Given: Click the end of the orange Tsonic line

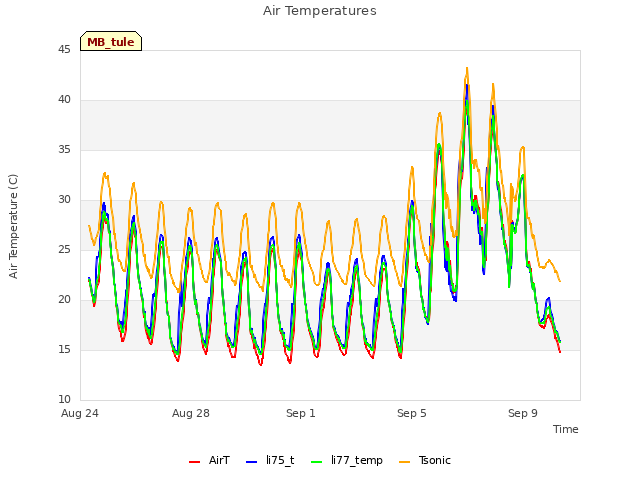Looking at the screenshot, I should (x=560, y=281).
